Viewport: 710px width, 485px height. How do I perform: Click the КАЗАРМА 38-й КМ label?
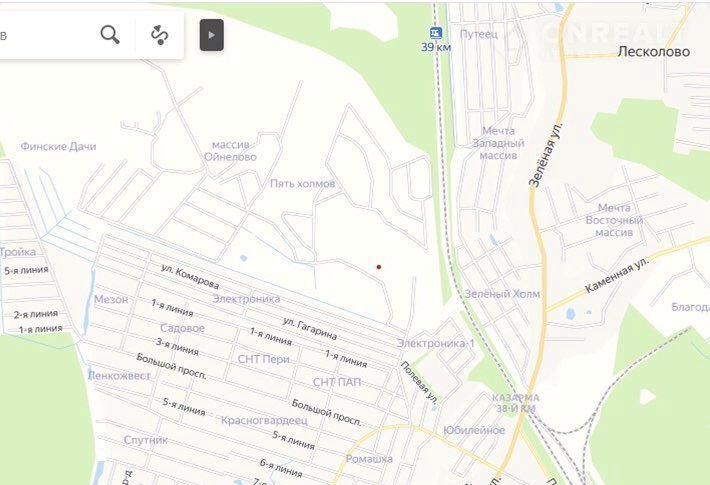pyautogui.click(x=516, y=403)
